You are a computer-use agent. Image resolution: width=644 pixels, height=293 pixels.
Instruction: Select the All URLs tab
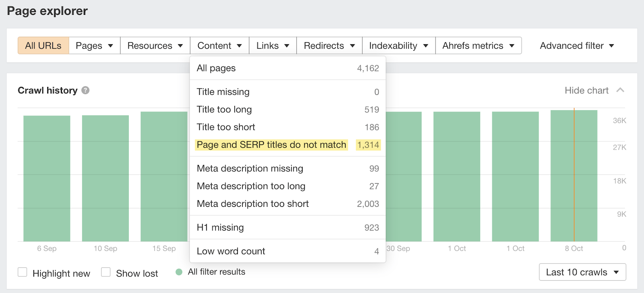(x=43, y=46)
